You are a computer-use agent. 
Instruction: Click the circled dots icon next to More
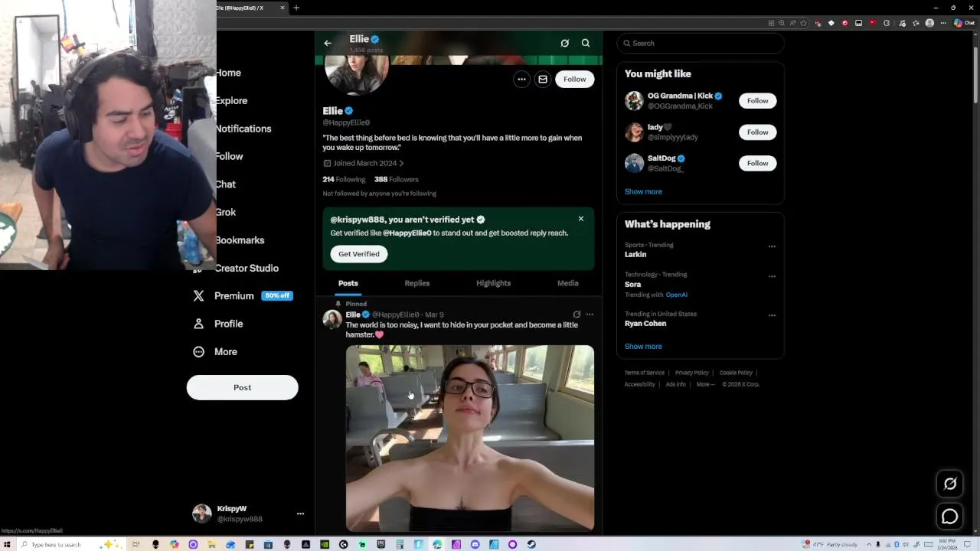pyautogui.click(x=199, y=352)
